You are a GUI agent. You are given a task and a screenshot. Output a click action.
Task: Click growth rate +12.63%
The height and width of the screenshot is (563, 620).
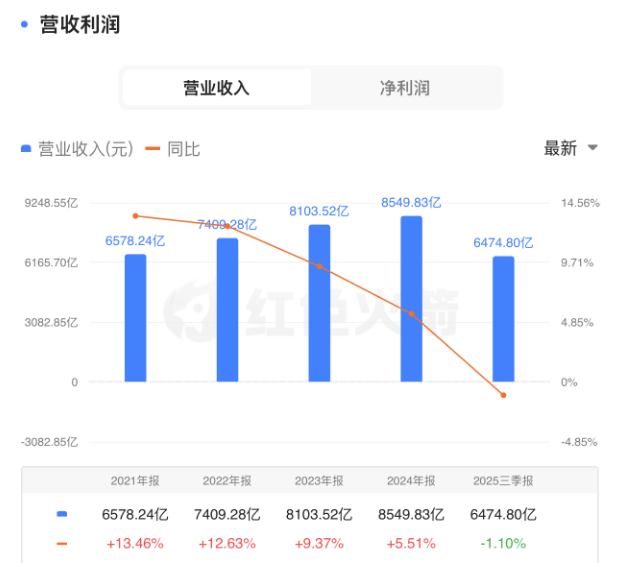pyautogui.click(x=227, y=544)
